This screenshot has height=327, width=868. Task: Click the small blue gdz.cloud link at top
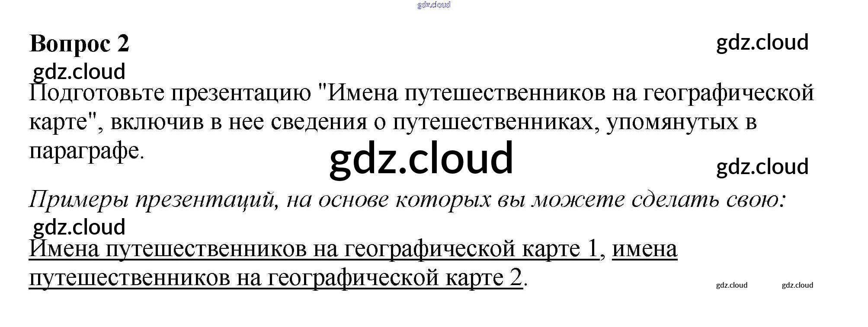coord(433,5)
